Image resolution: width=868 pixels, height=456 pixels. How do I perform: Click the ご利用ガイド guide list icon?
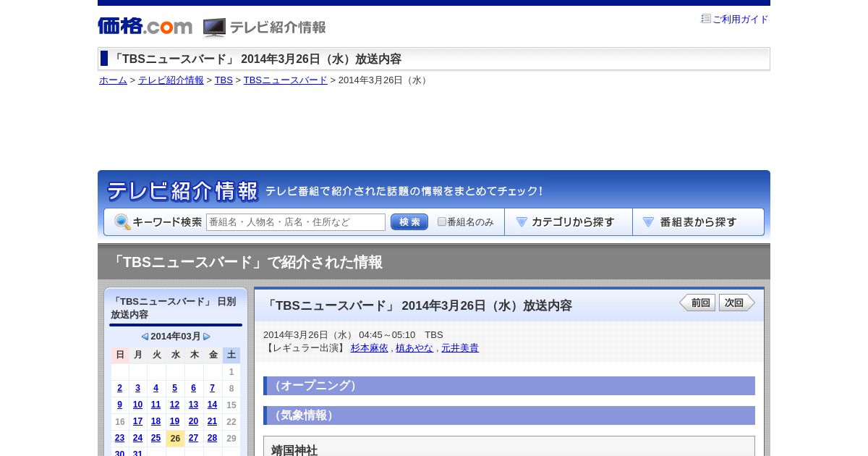point(706,19)
